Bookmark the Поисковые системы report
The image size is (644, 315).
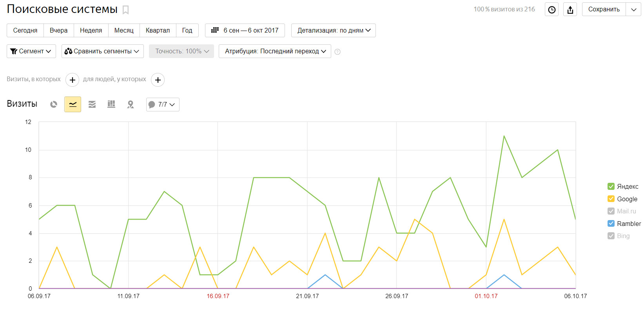(125, 10)
